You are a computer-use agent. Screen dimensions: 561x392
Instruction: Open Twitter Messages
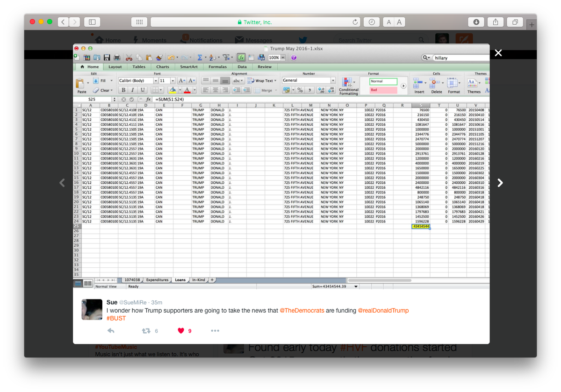253,40
